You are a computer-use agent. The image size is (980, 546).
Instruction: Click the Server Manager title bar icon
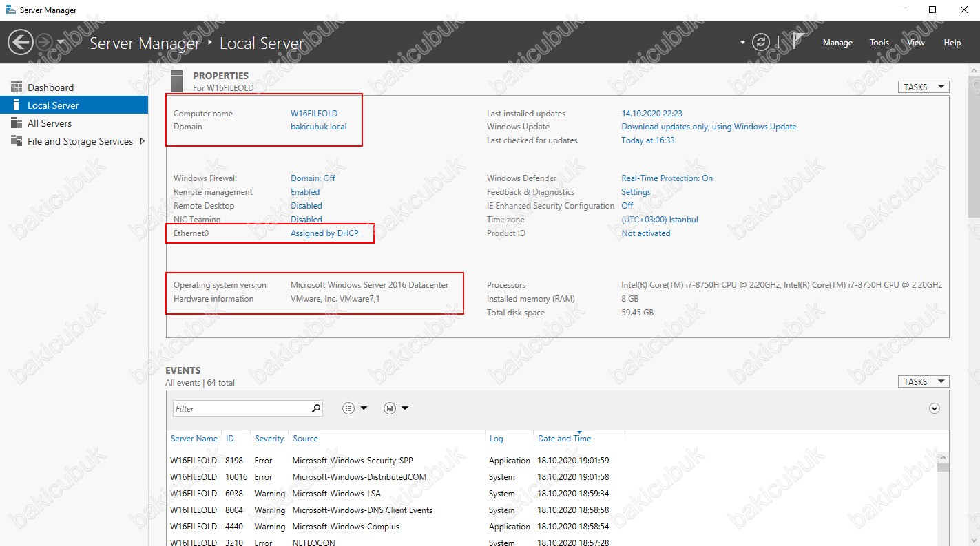11,10
